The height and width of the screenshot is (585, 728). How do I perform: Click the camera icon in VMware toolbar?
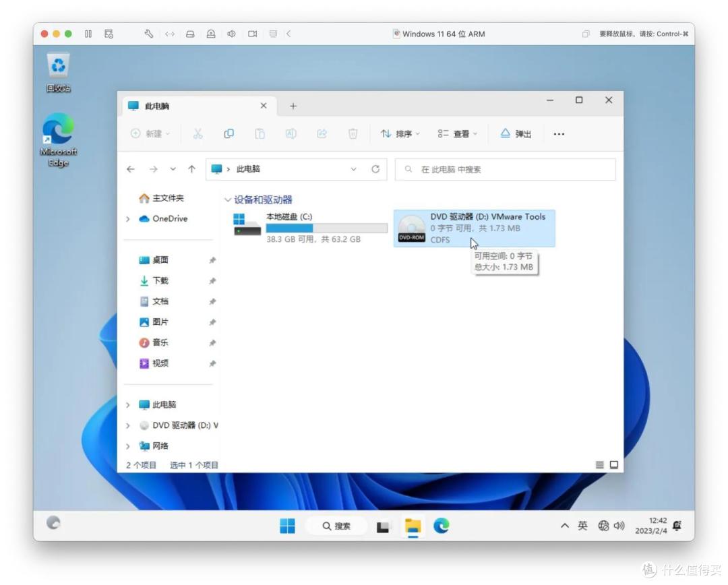253,34
